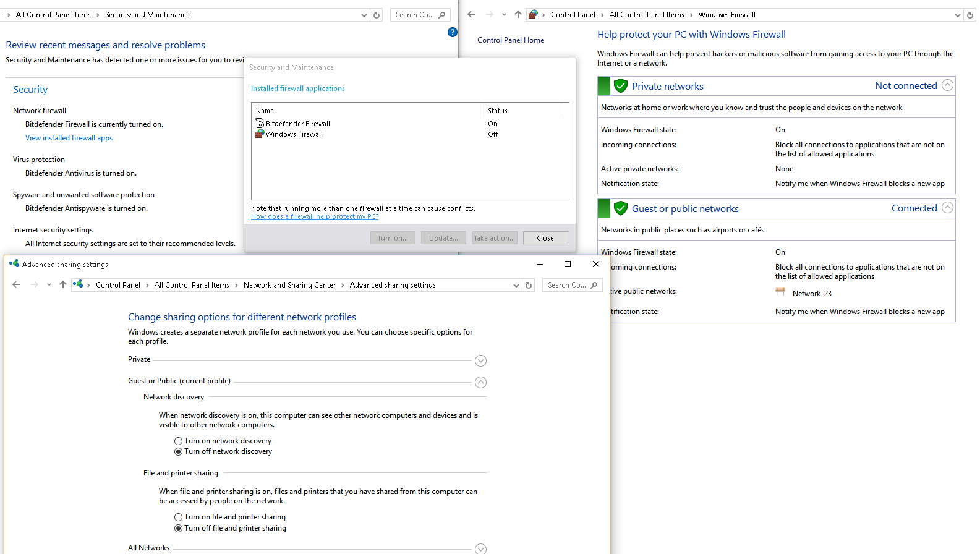Click All Control Panel Items breadcrumb in Firewall window
Viewport: 980px width, 554px height.
647,15
